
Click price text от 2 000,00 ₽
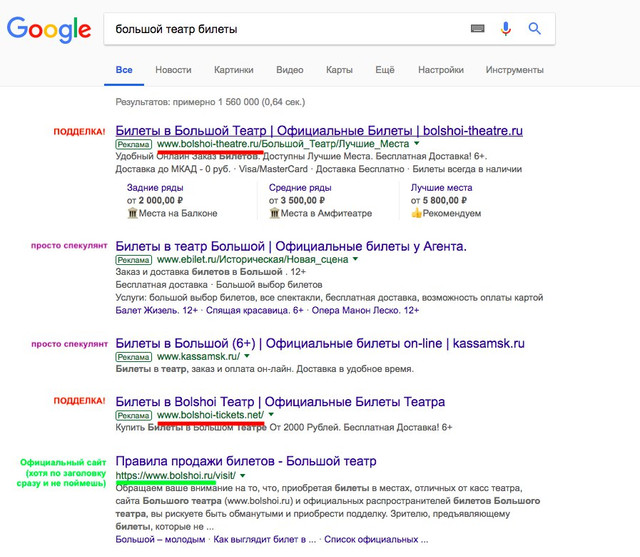tap(155, 200)
